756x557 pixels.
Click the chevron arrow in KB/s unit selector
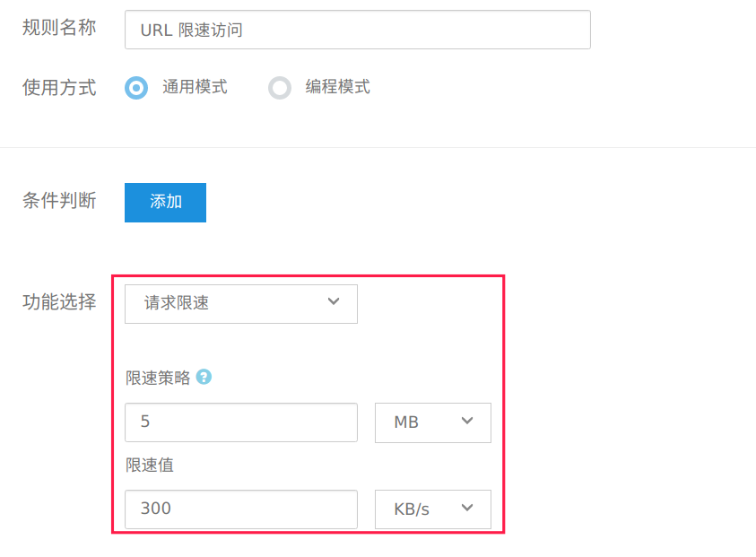pos(466,508)
